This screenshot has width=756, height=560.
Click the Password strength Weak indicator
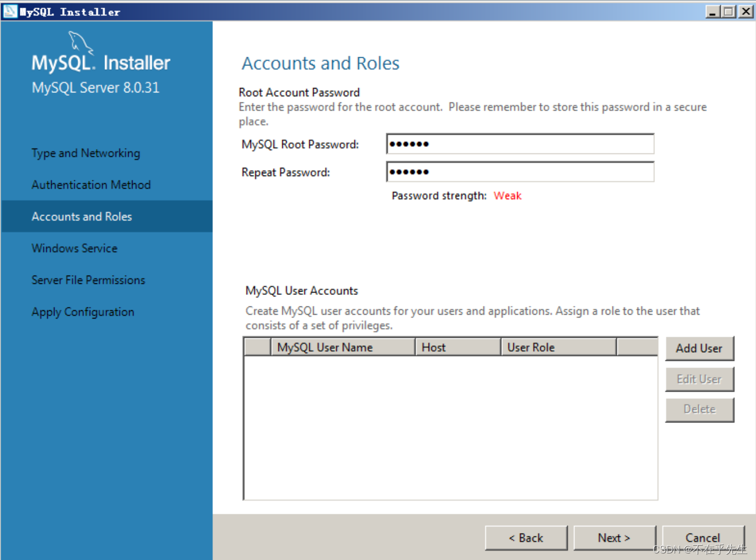(507, 195)
